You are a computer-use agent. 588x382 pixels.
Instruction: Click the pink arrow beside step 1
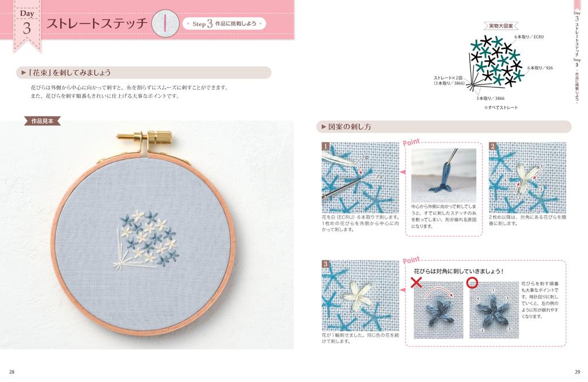[403, 172]
